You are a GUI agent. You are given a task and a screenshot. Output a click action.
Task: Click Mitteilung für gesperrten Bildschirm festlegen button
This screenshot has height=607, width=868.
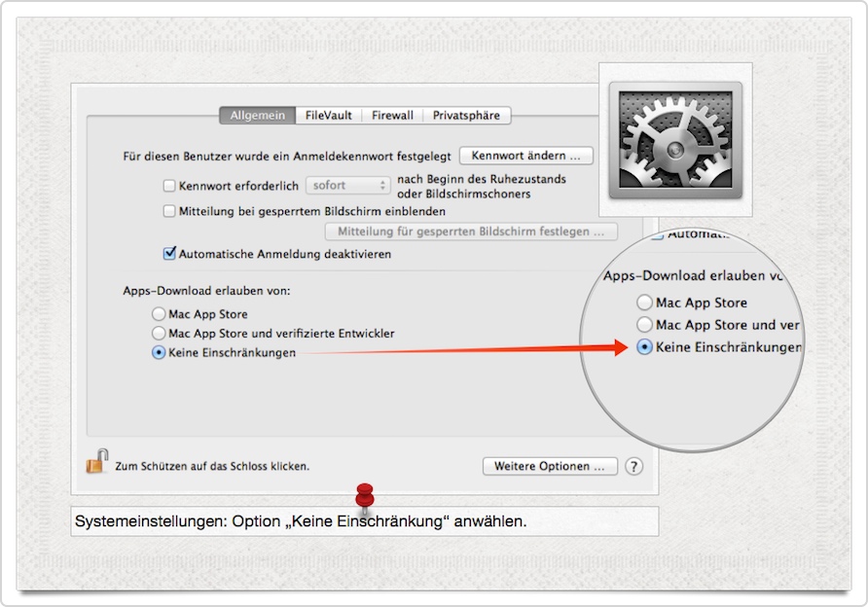(471, 232)
